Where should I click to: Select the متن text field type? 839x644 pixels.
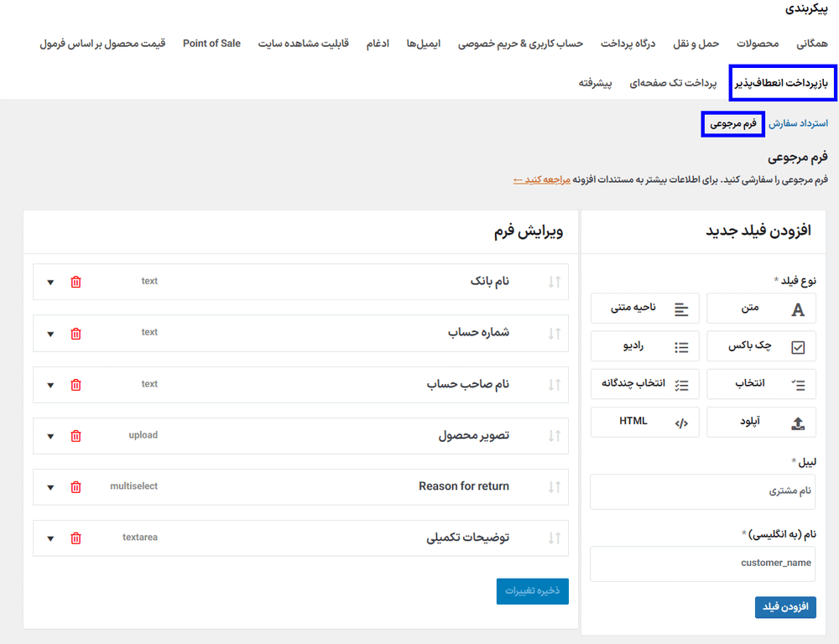[x=761, y=309]
